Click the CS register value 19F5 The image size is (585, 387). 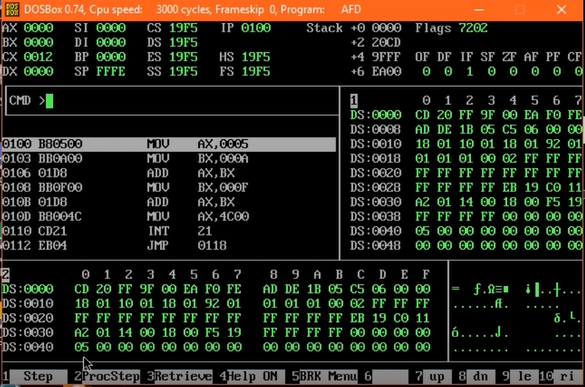click(183, 28)
